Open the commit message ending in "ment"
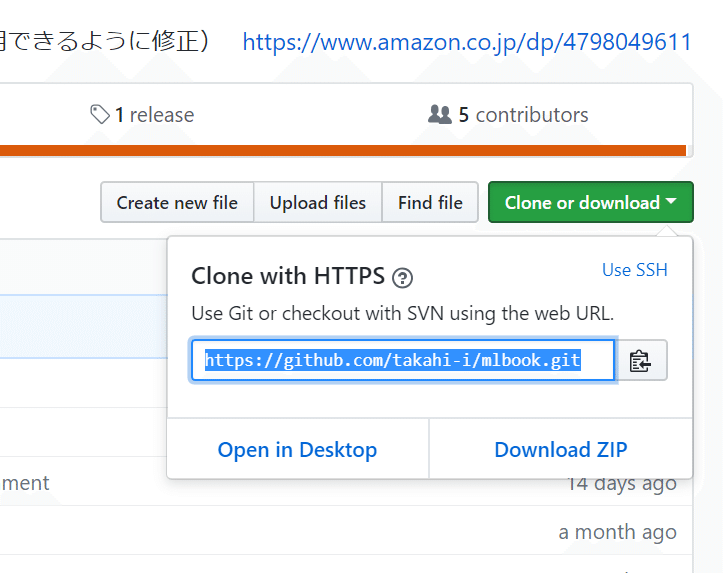Viewport: 723px width, 573px height. [x=25, y=483]
